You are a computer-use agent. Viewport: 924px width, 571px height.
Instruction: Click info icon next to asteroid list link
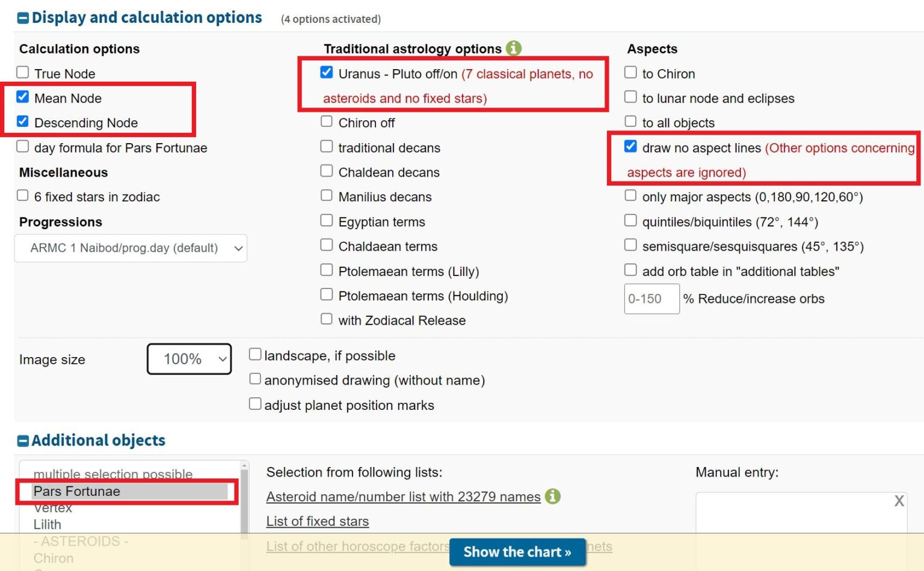(x=552, y=496)
